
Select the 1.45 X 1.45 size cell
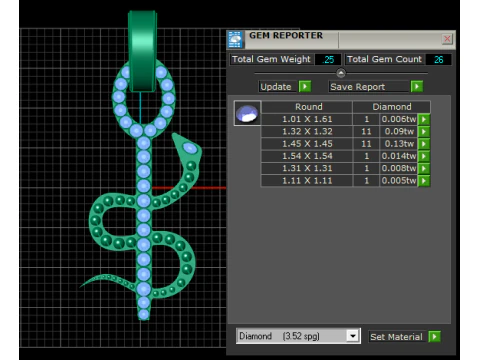[307, 144]
